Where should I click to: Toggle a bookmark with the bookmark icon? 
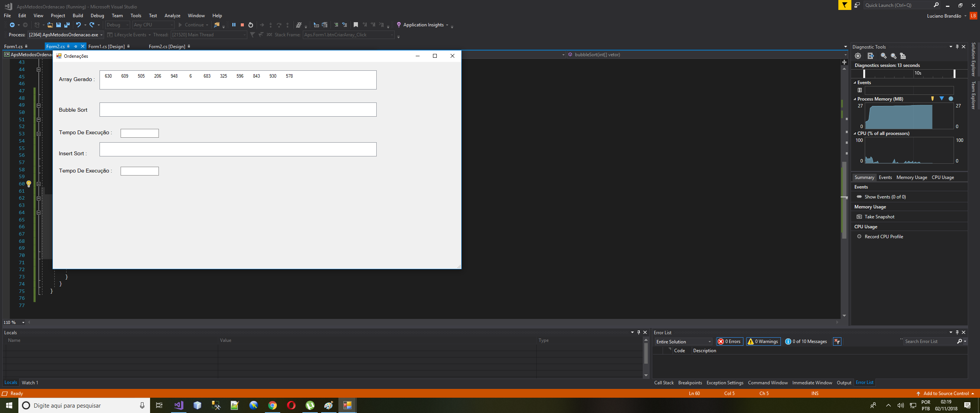coord(356,25)
